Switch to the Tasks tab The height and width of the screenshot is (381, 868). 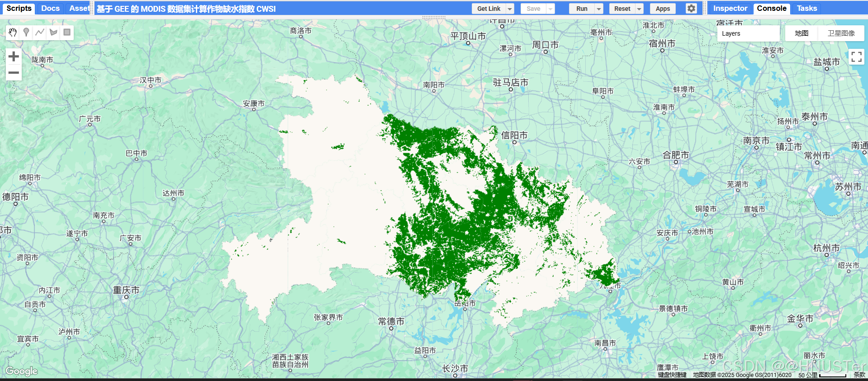807,8
